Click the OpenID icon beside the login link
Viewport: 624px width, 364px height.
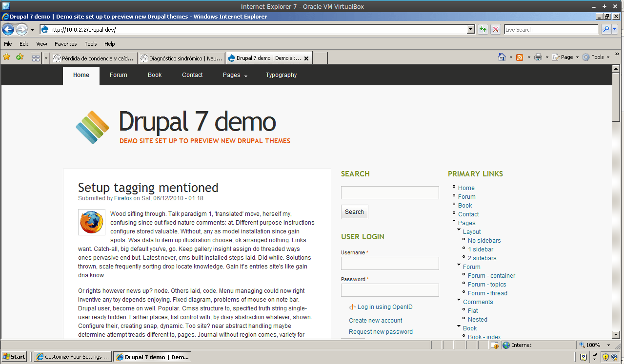352,307
